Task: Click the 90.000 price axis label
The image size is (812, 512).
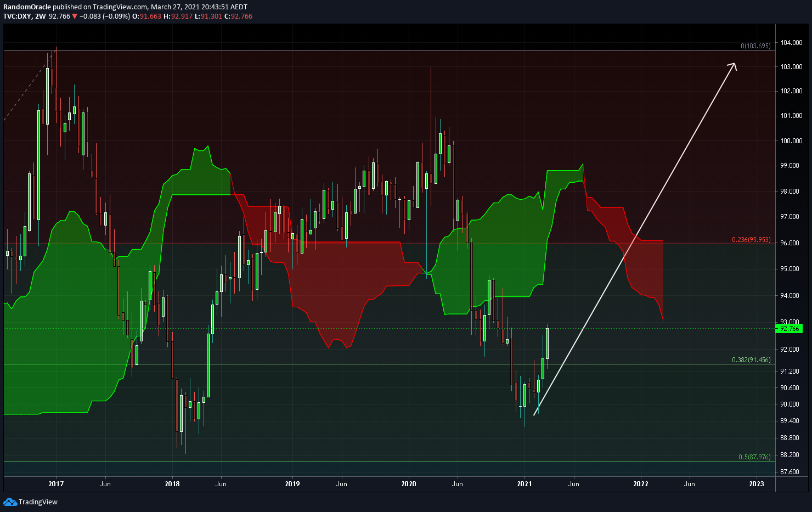Action: pos(790,404)
